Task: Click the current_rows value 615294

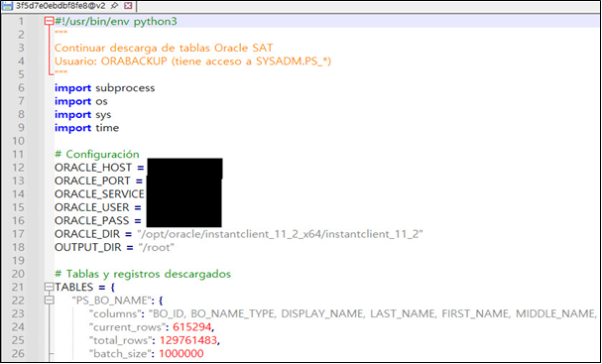Action: pos(192,327)
